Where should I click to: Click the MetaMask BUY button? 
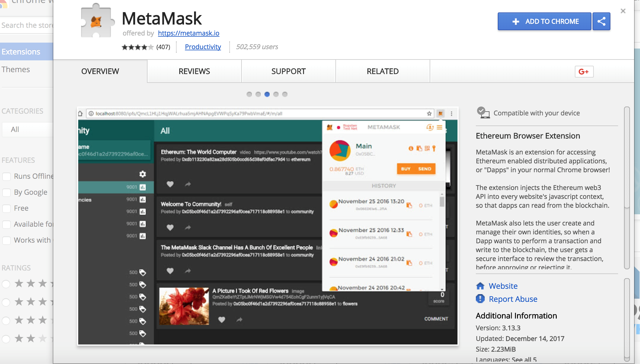point(404,169)
